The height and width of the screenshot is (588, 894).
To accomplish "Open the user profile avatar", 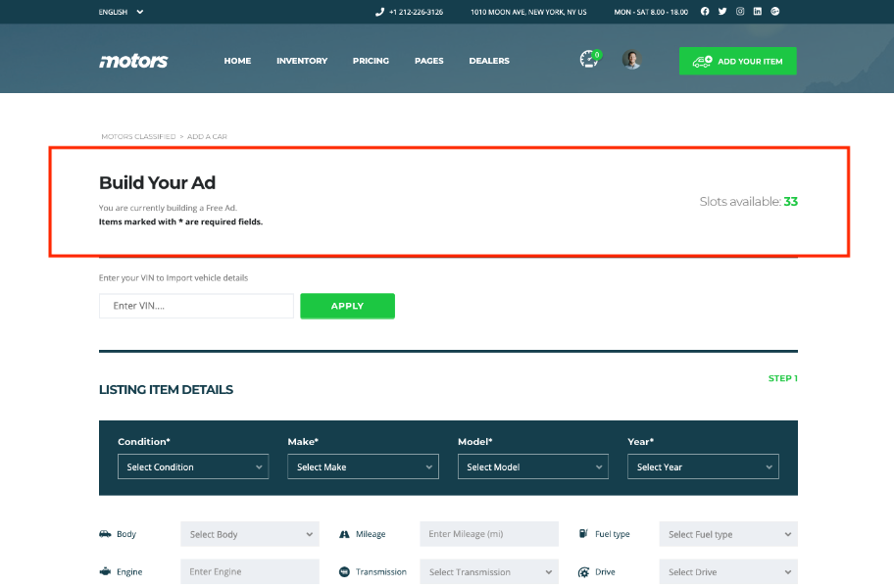I will [x=632, y=60].
